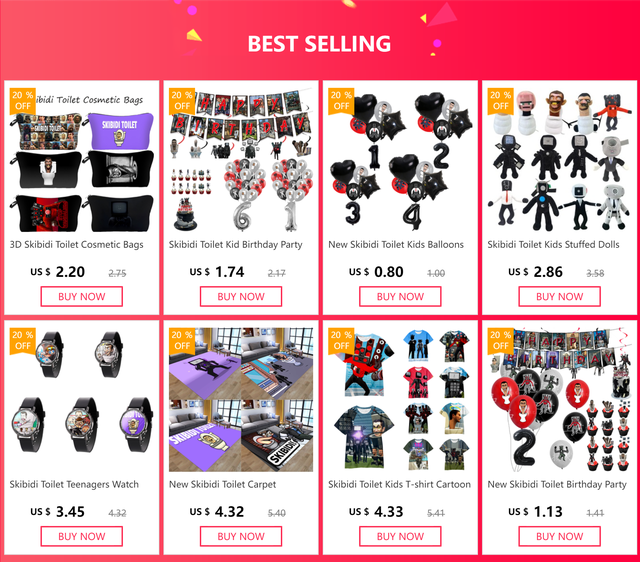Image resolution: width=640 pixels, height=562 pixels.
Task: Open the cosmetic bags product image
Action: point(82,160)
